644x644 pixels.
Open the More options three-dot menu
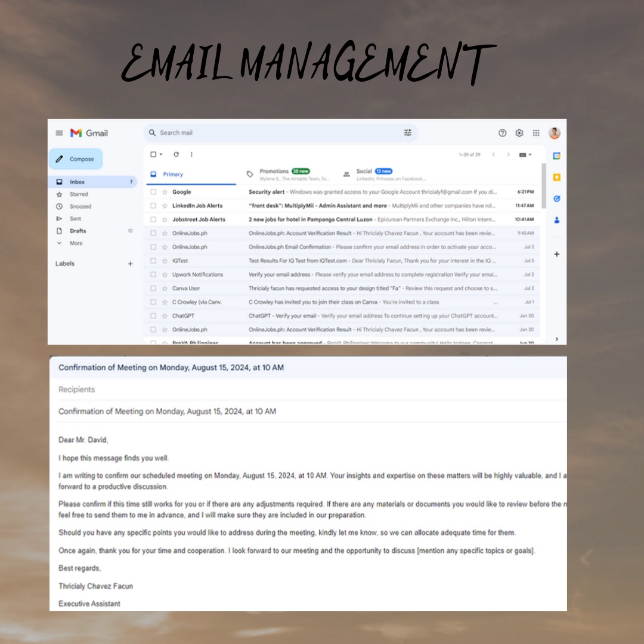click(x=191, y=154)
